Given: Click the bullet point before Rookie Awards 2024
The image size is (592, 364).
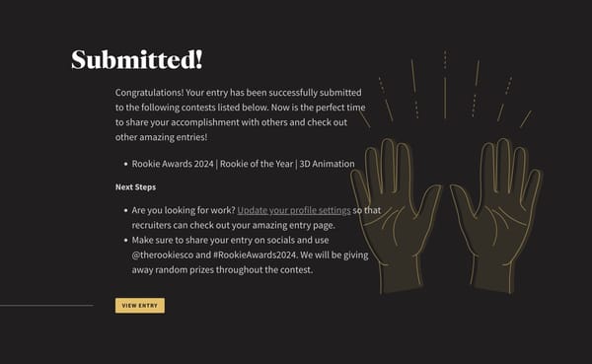Looking at the screenshot, I should coord(125,165).
